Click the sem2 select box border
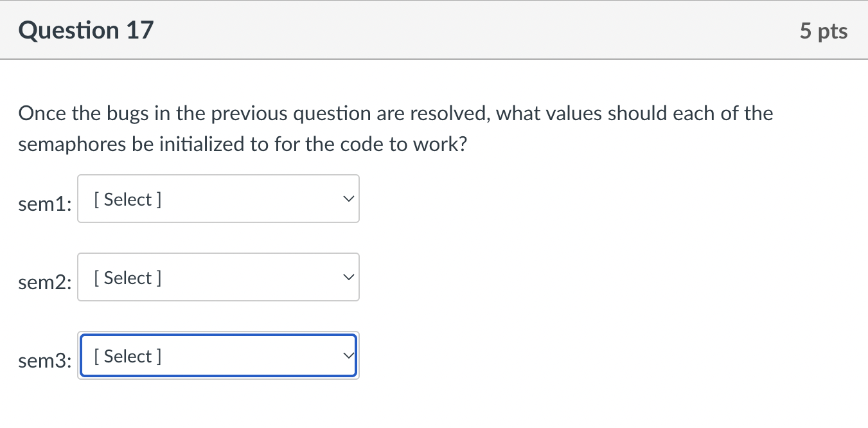The image size is (868, 428). (x=218, y=254)
